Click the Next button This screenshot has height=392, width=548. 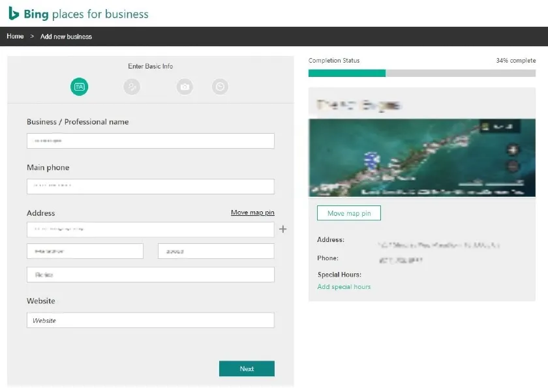click(x=247, y=369)
